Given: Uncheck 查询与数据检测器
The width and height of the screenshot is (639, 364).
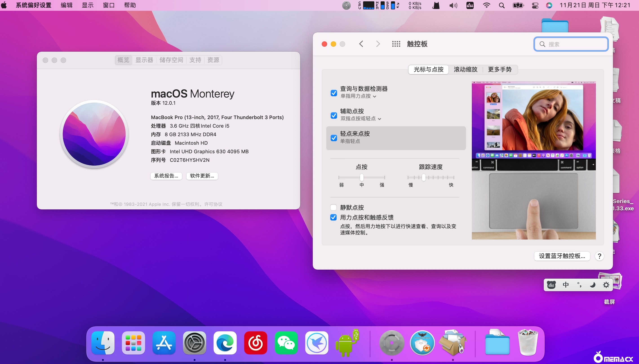Looking at the screenshot, I should 334,93.
